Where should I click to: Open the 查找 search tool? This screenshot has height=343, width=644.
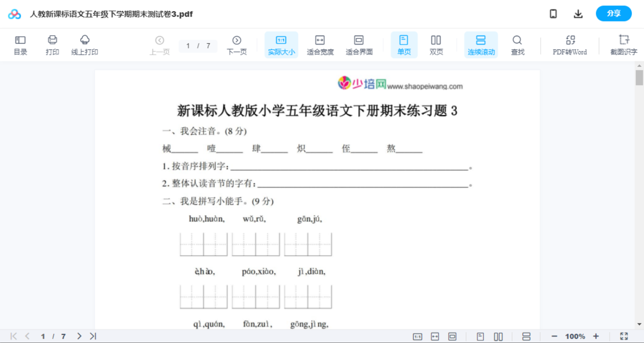point(517,45)
